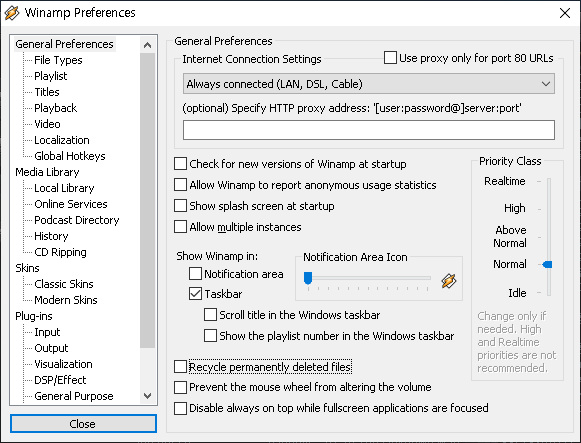The image size is (581, 443).
Task: Click the Above Normal priority label
Action: click(510, 236)
